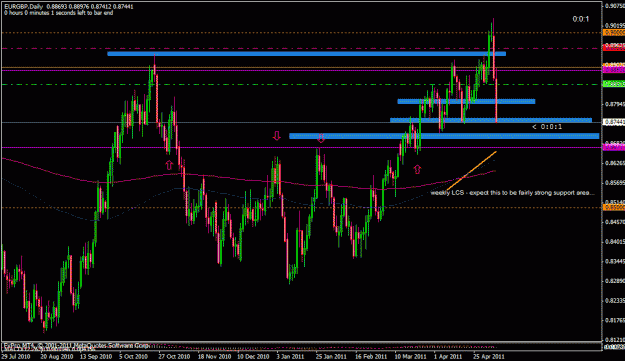Select the red up arrow below the Mar 2011 candles
Image resolution: width=625 pixels, height=361 pixels.
[417, 169]
